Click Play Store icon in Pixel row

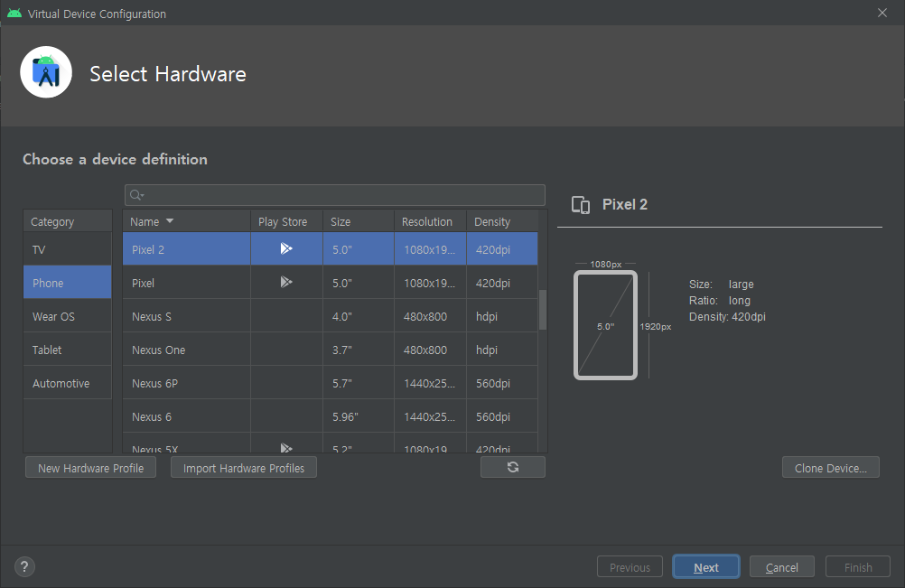[286, 282]
